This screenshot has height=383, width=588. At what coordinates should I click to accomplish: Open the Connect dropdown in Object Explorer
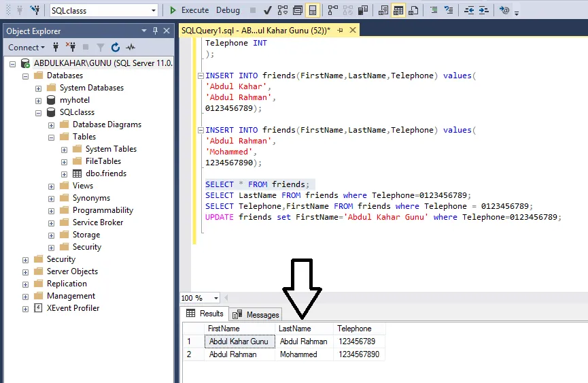click(x=27, y=47)
